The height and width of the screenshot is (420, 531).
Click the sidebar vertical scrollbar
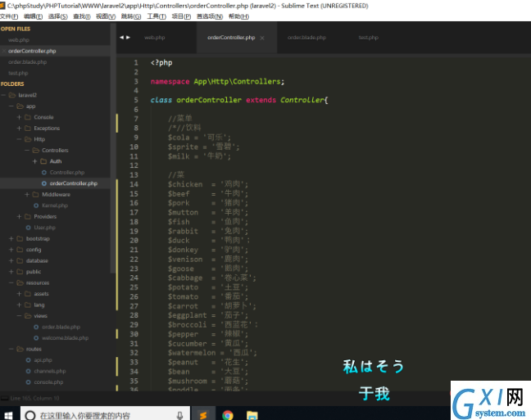pos(113,149)
